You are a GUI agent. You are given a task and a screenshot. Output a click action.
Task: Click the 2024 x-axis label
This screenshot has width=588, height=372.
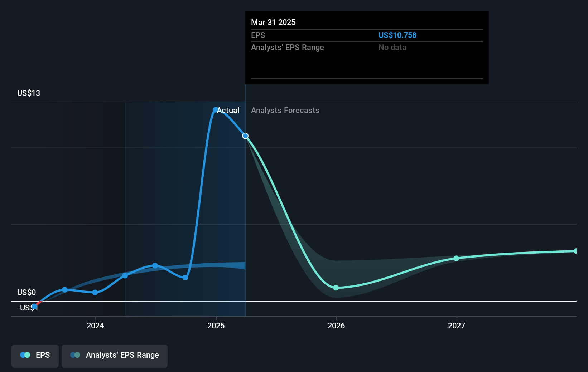[x=95, y=325]
